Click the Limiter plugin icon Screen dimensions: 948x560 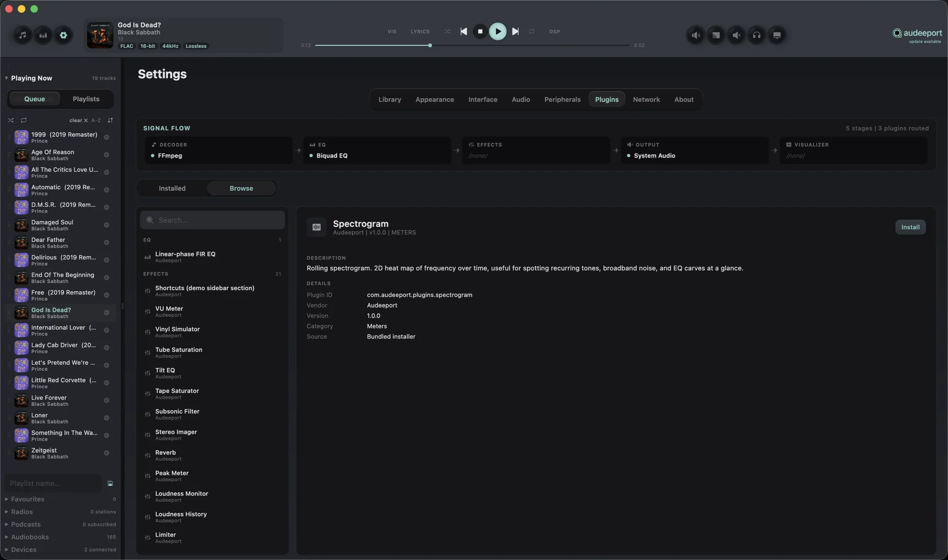click(148, 538)
